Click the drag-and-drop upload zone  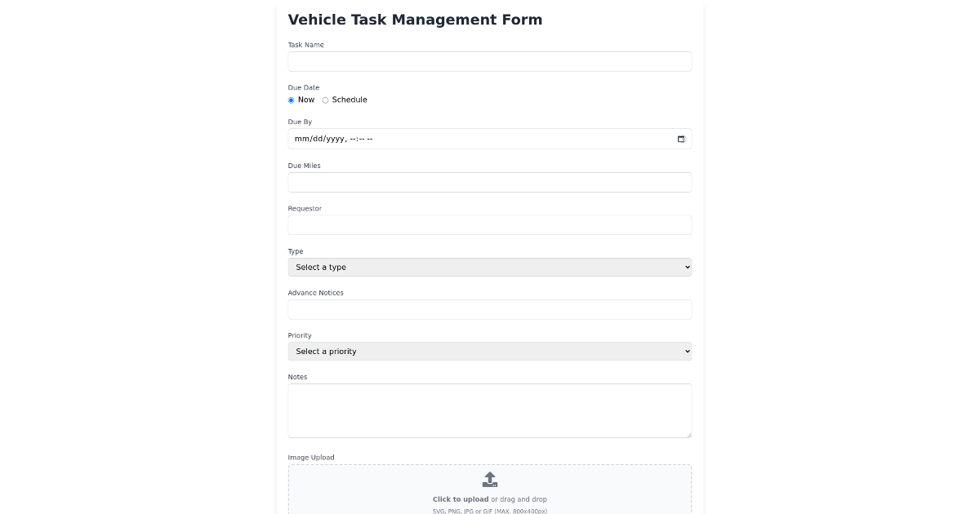490,488
